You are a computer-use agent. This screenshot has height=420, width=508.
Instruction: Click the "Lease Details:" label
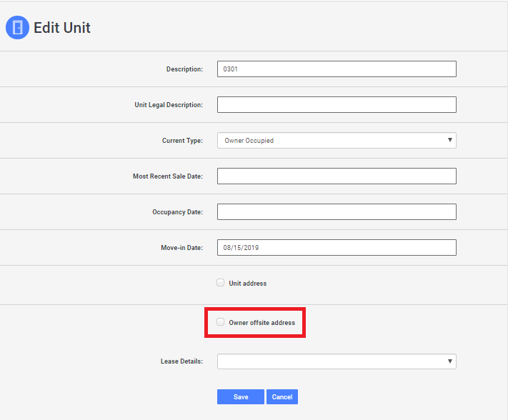click(181, 361)
